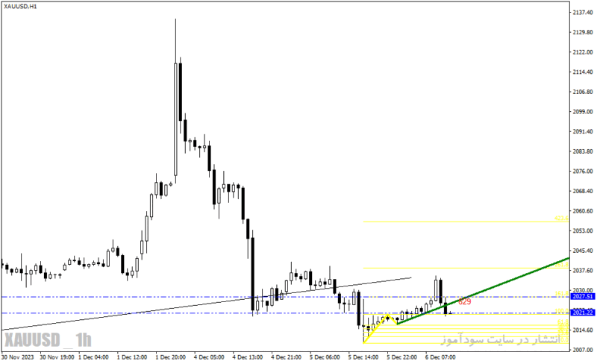Image resolution: width=597 pixels, height=364 pixels.
Task: Click the 1 Dec 20:00 time label
Action: pyautogui.click(x=170, y=357)
